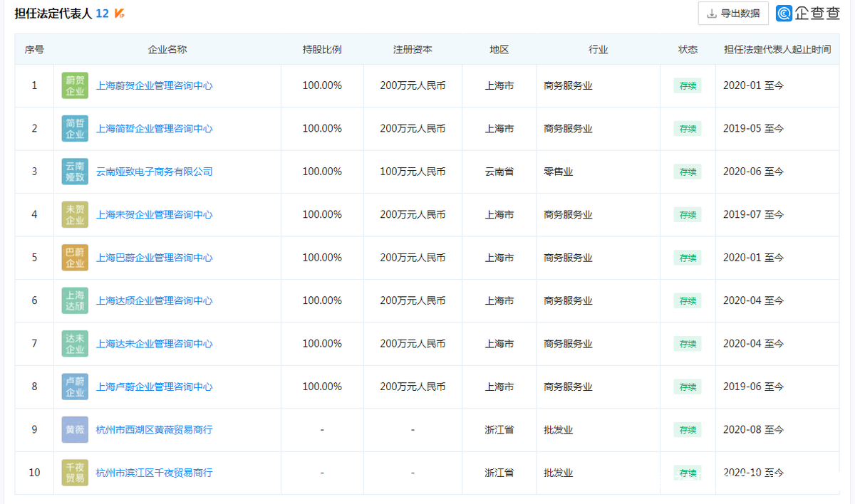Viewport: 855px width, 504px height.
Task: Click the VIP badge icon
Action: (x=120, y=14)
